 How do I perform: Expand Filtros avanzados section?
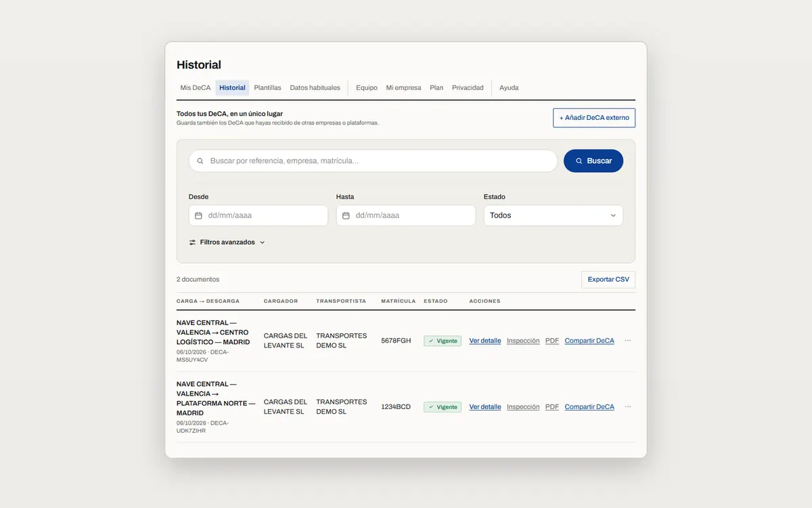pos(227,242)
